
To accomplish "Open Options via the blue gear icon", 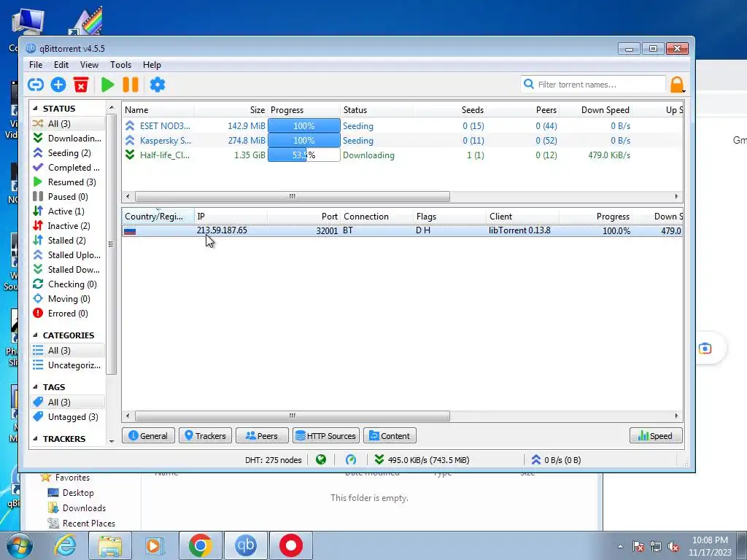I will click(158, 85).
